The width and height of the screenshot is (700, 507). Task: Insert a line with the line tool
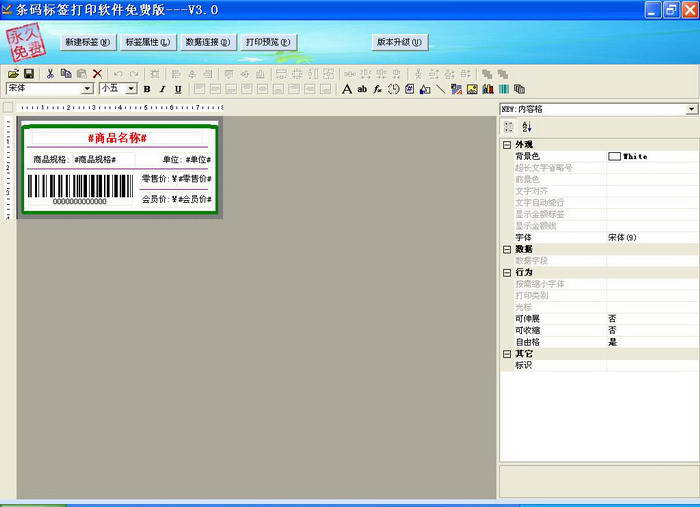[x=441, y=89]
